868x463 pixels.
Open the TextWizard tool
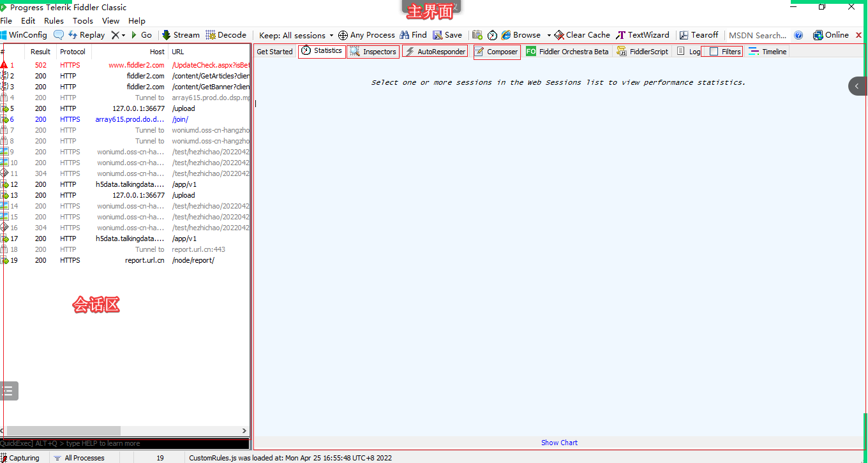click(642, 35)
